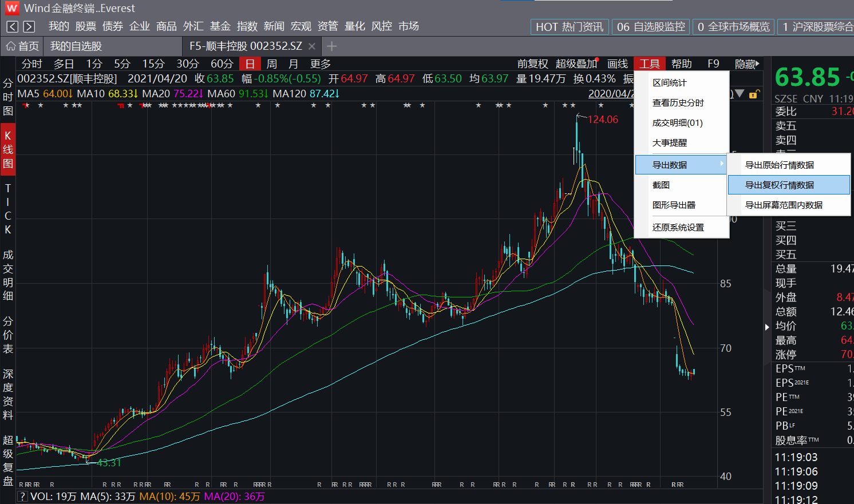The height and width of the screenshot is (504, 854).
Task: Switch chart period to 周
Action: (x=272, y=64)
